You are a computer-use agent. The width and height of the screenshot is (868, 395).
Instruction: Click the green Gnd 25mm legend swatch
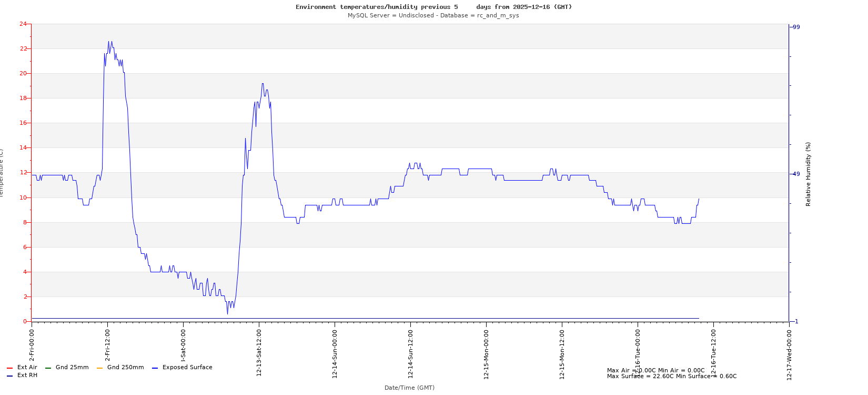click(48, 368)
